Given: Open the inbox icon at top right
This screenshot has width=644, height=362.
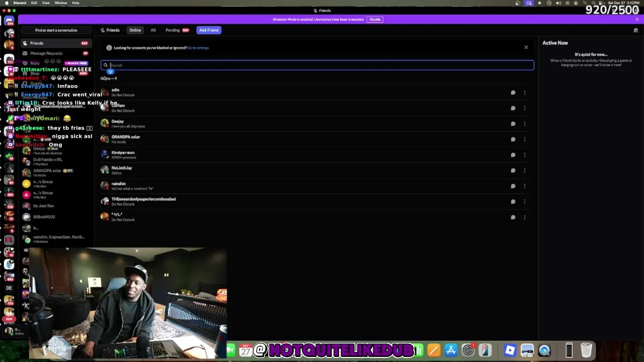Looking at the screenshot, I should (636, 30).
